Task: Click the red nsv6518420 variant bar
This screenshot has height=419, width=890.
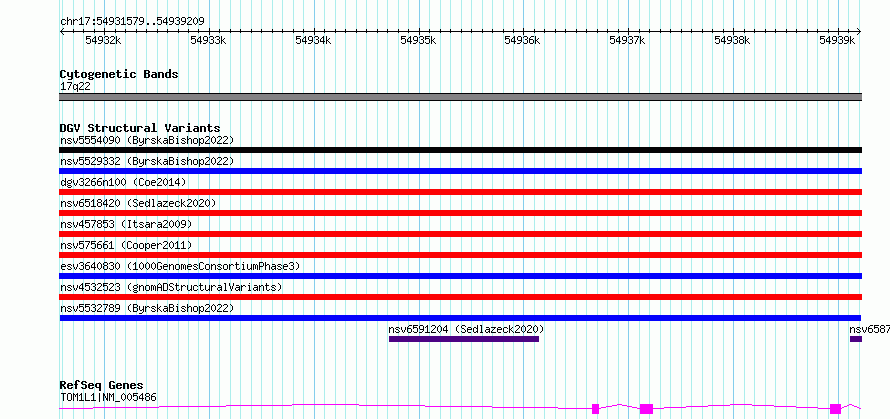Action: click(460, 213)
